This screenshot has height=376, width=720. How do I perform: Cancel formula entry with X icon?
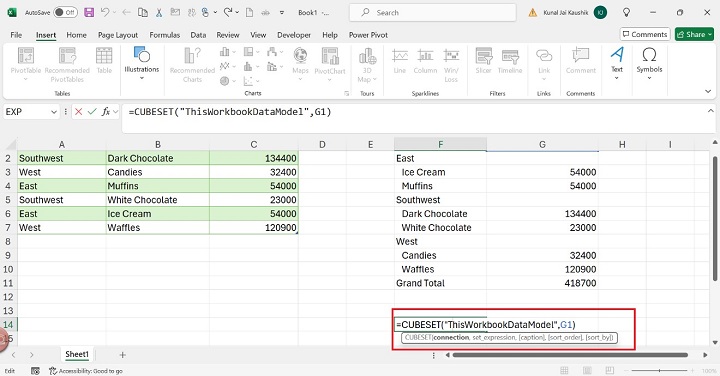click(x=79, y=112)
